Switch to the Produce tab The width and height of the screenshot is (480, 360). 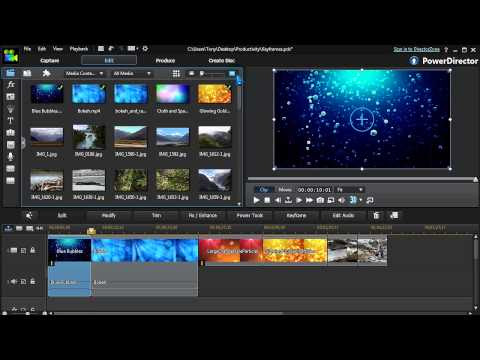coord(165,61)
